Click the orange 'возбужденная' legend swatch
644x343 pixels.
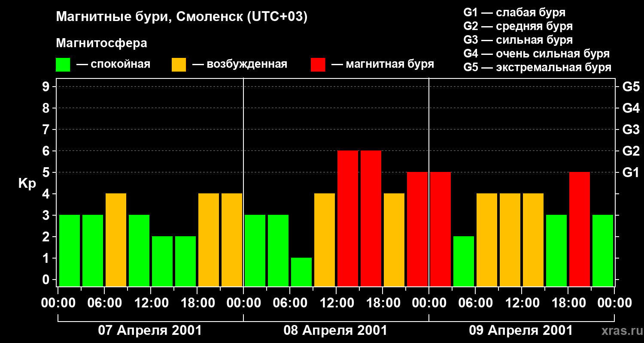click(x=179, y=65)
